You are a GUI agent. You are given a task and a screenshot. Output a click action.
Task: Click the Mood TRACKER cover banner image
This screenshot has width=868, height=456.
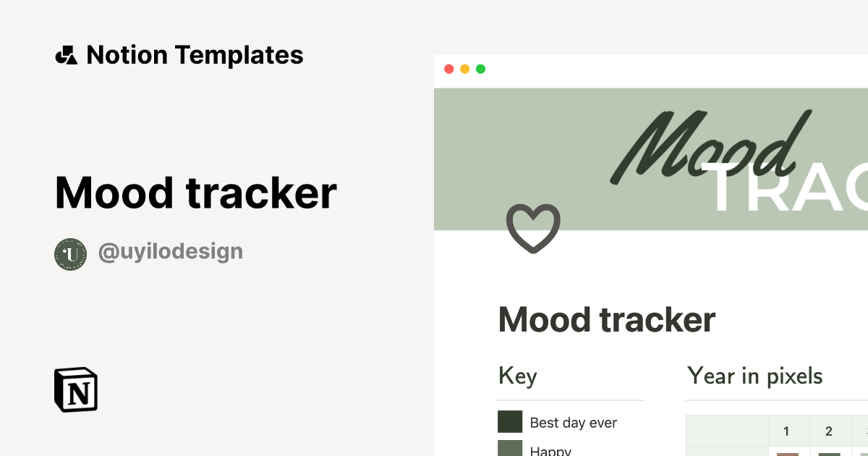pyautogui.click(x=651, y=159)
